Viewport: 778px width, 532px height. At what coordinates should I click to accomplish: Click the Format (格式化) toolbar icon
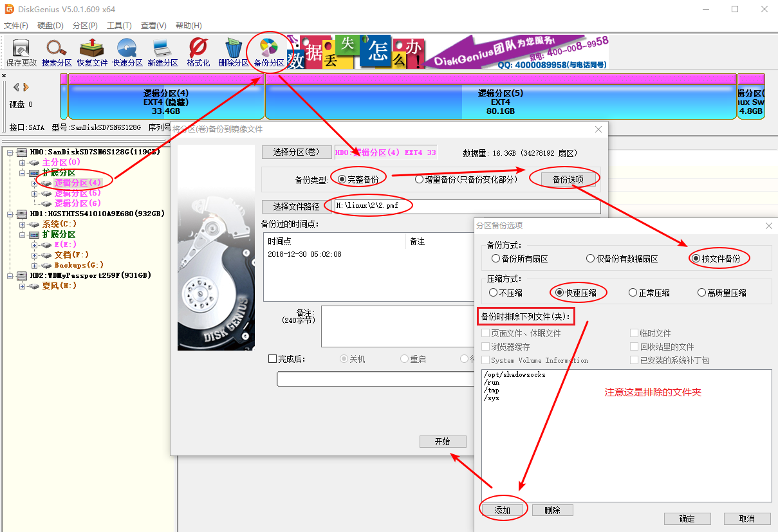pyautogui.click(x=198, y=52)
